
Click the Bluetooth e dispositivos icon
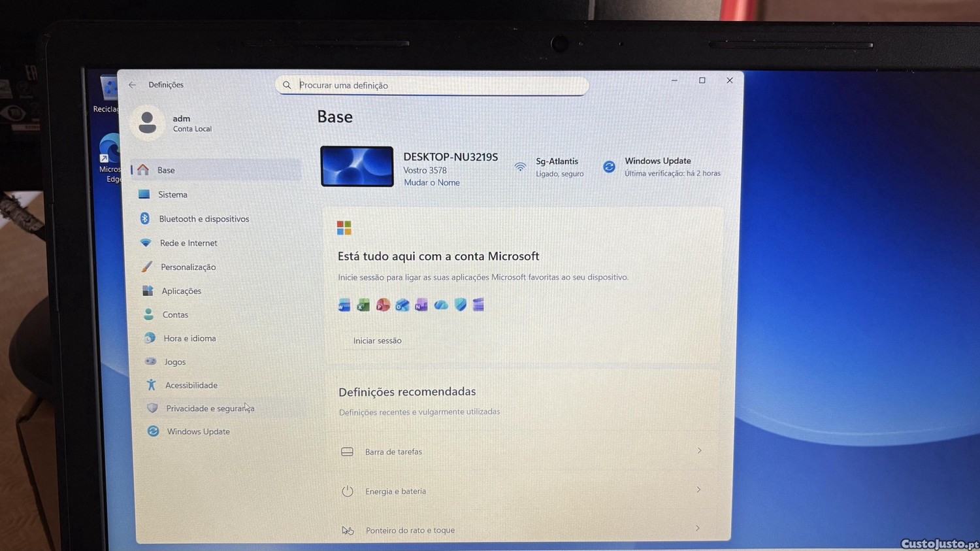pos(145,218)
